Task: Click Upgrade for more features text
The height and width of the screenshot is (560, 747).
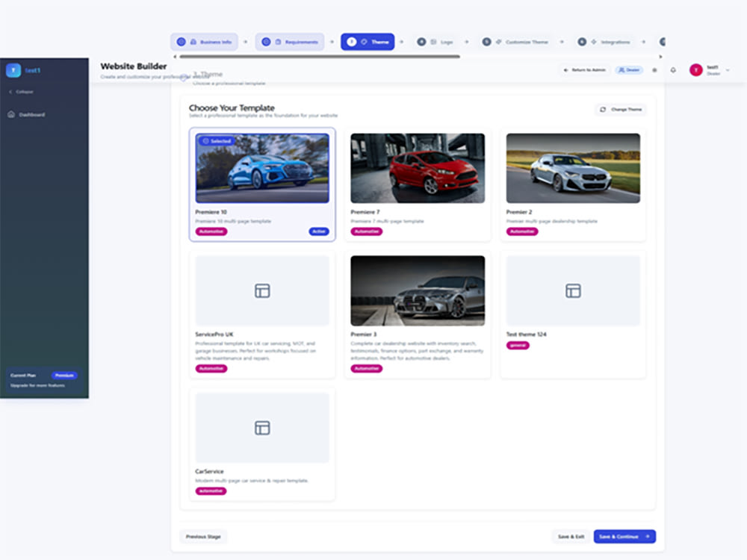Action: 37,385
